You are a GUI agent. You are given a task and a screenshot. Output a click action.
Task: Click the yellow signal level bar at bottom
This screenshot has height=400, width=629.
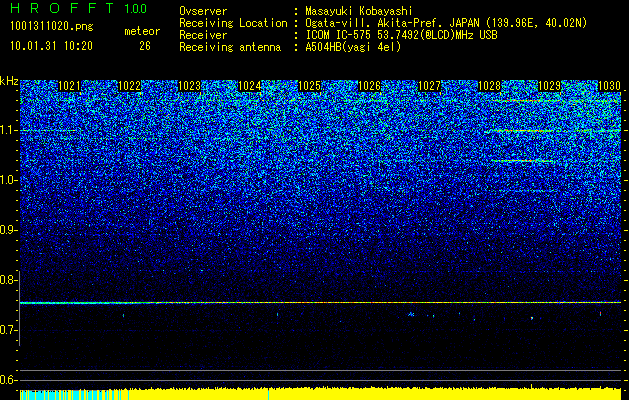(x=321, y=394)
